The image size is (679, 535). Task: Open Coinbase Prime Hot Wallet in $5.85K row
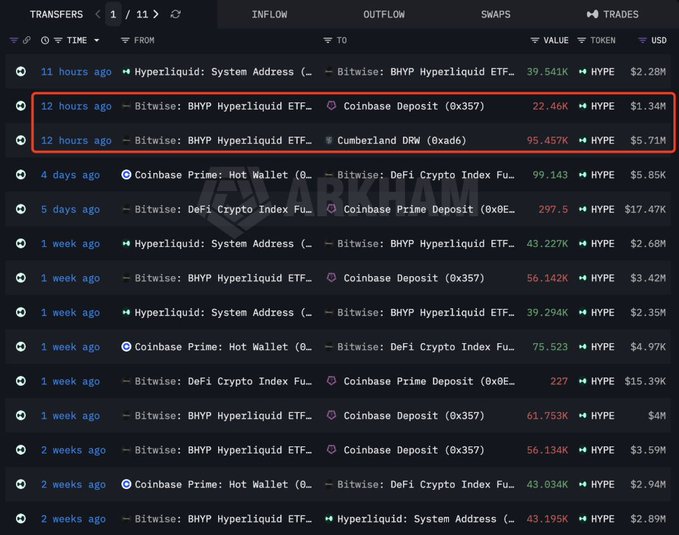pyautogui.click(x=223, y=175)
